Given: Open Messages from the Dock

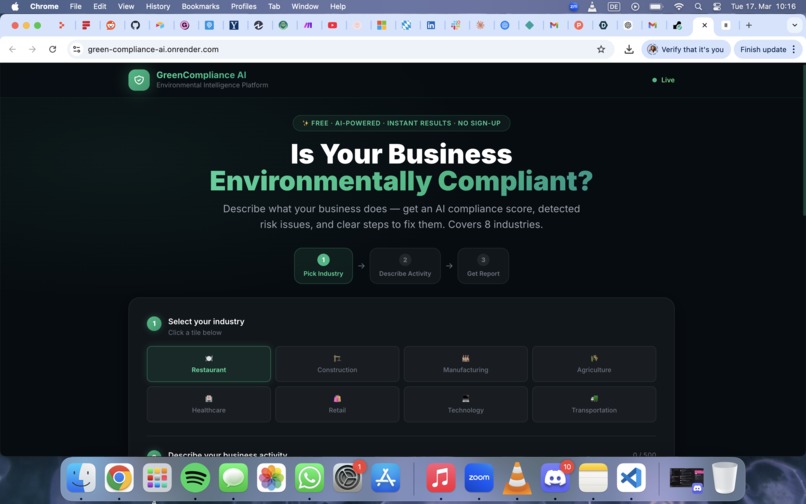Looking at the screenshot, I should tap(233, 477).
